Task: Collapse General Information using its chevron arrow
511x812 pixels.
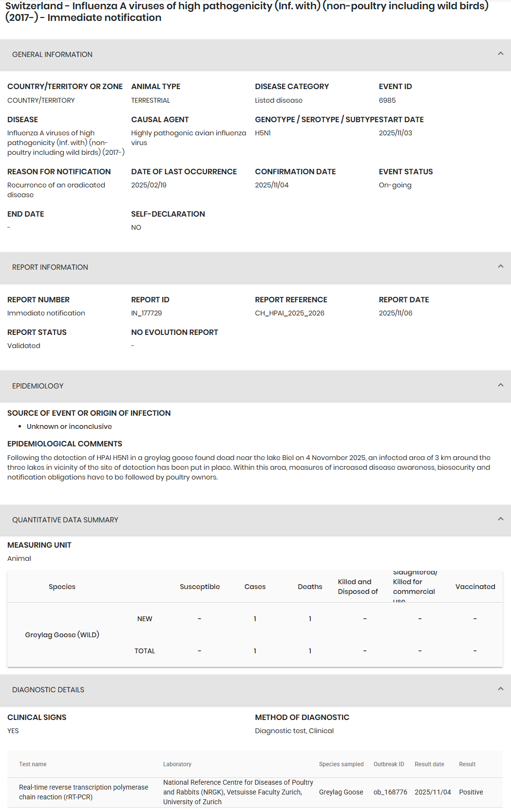Action: 500,54
